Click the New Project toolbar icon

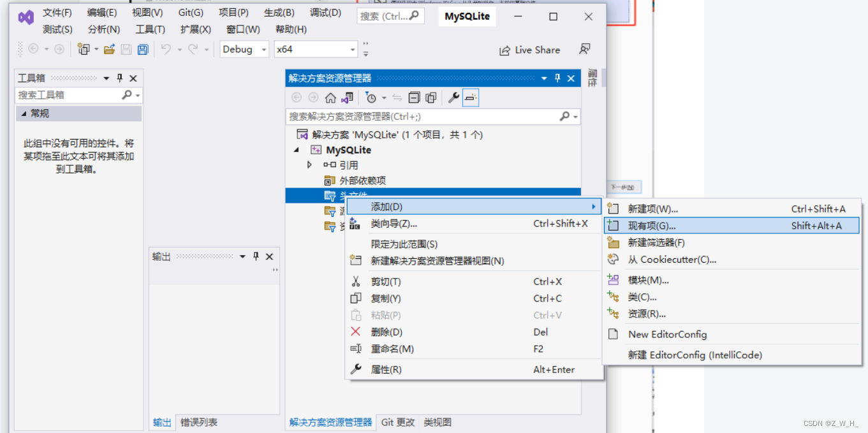84,50
